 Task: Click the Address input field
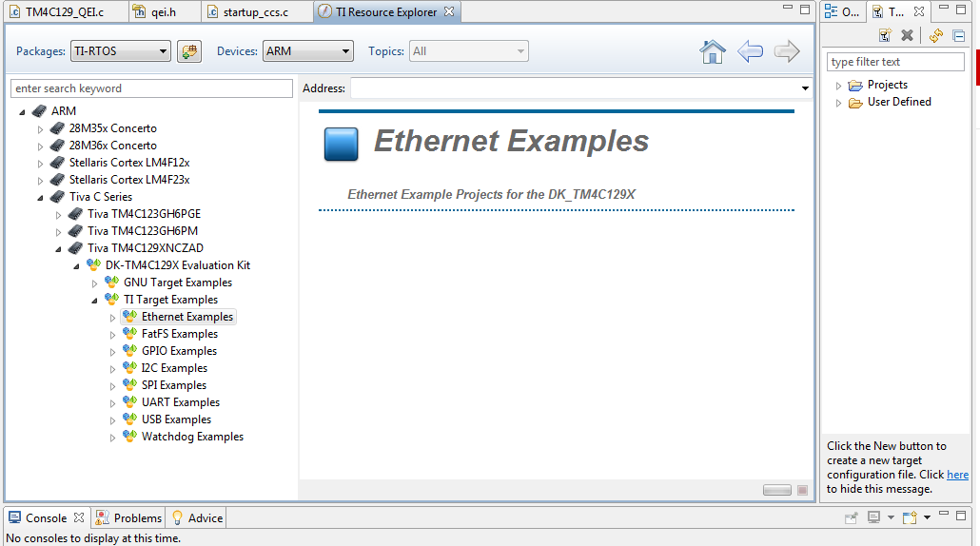(574, 88)
